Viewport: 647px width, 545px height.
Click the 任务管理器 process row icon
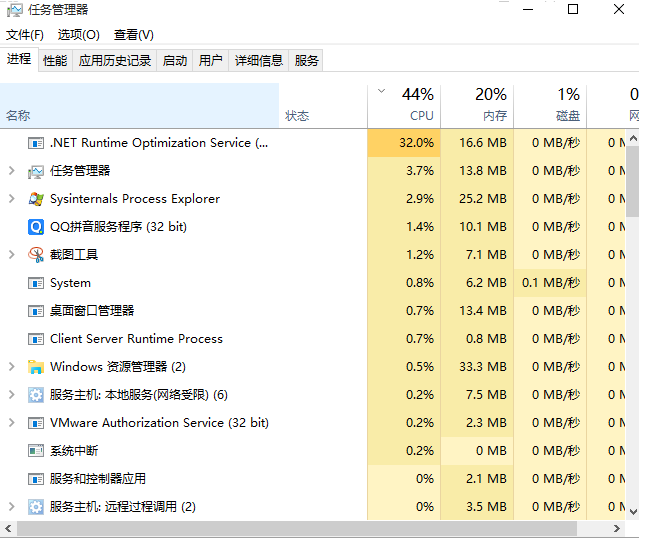pyautogui.click(x=36, y=171)
